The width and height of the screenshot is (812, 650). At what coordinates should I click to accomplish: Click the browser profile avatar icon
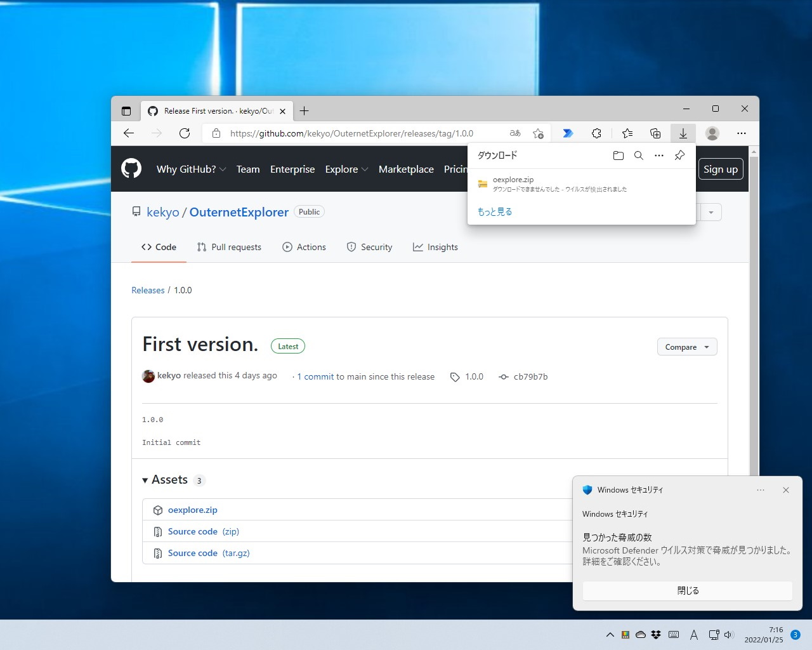tap(712, 133)
